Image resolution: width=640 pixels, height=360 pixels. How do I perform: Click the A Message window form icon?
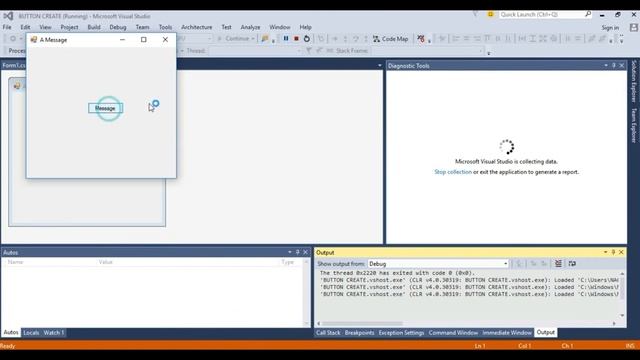(x=34, y=40)
